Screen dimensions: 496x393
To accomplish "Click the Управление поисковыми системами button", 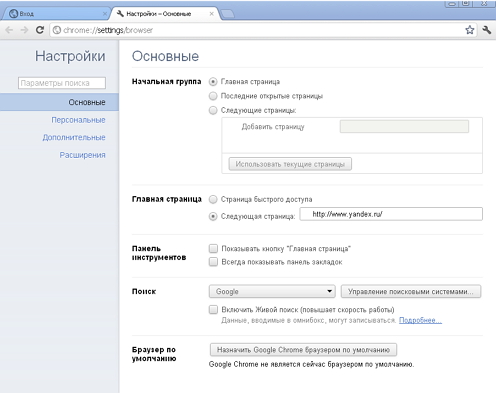I will coord(411,291).
